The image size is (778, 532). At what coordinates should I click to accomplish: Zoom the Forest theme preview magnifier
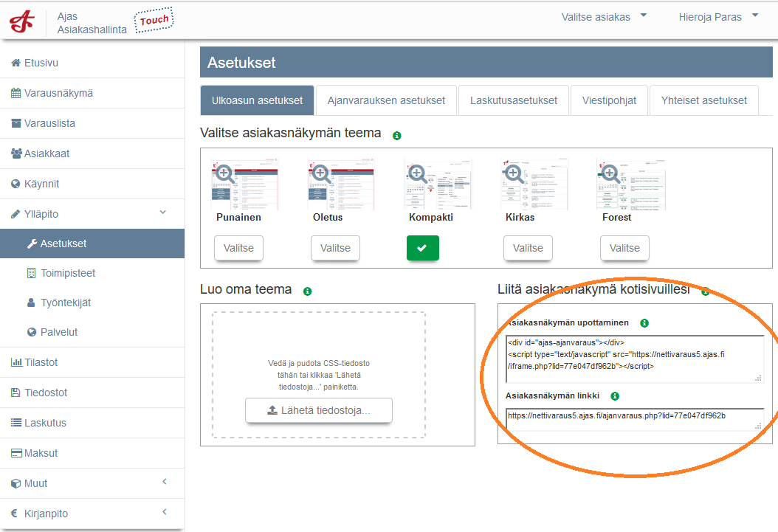pyautogui.click(x=610, y=174)
